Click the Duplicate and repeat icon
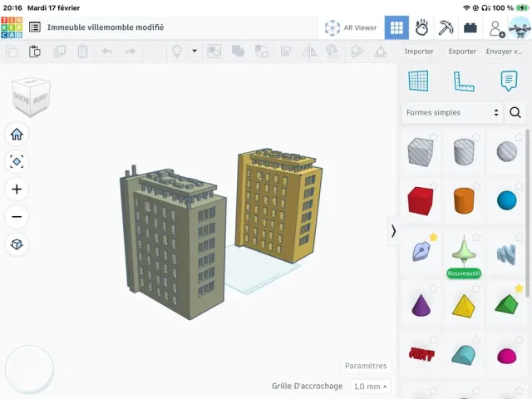Viewport: 532px width, 399px height. point(59,52)
